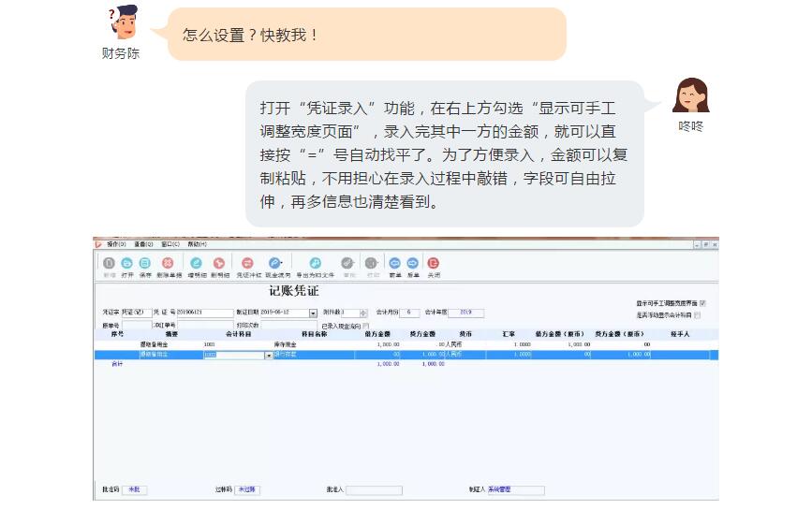Toggle 显示可手工调整宽度界面 checkbox

pos(702,303)
